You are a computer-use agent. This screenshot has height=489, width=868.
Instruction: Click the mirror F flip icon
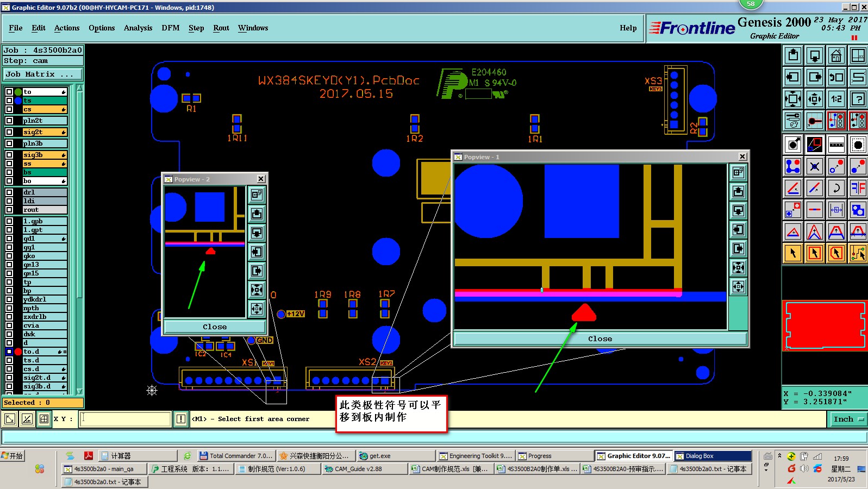pyautogui.click(x=858, y=188)
